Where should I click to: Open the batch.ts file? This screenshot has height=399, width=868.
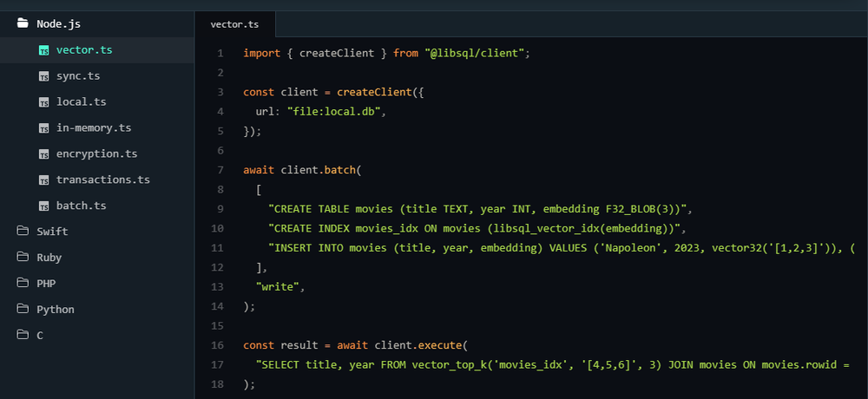97,206
